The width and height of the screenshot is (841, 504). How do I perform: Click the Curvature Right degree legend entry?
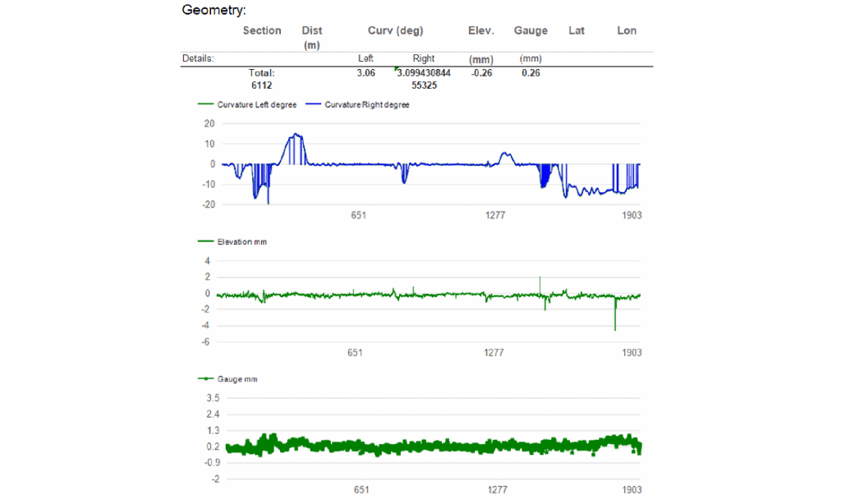[366, 105]
